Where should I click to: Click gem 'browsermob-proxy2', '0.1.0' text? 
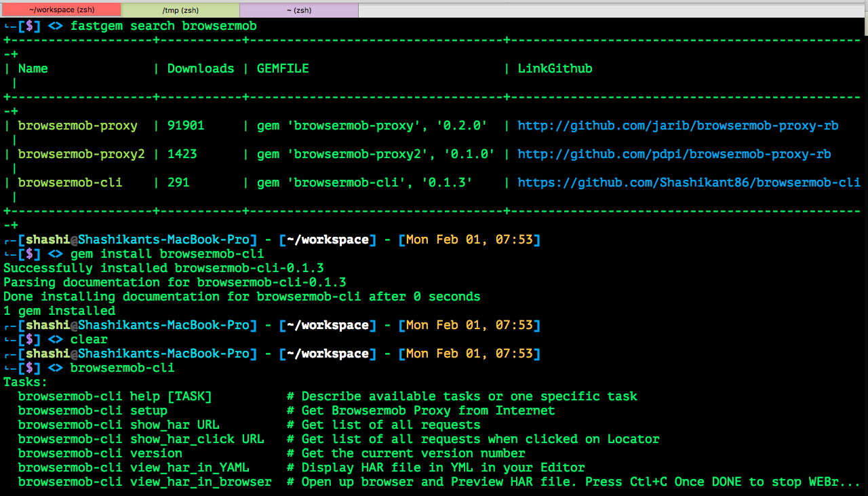point(376,154)
